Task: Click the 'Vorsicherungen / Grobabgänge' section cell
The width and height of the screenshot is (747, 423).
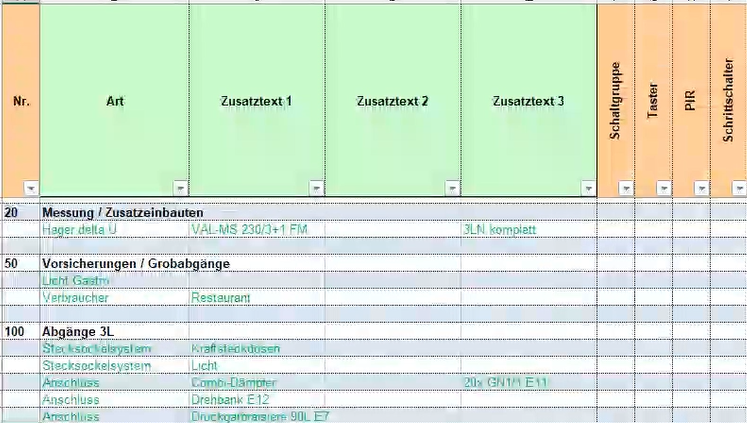Action: tap(136, 263)
